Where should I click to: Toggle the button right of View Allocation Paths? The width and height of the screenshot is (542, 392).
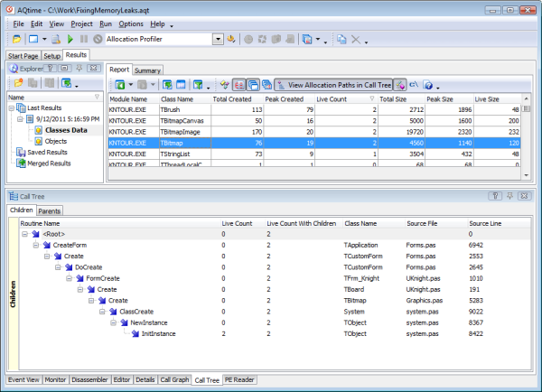[400, 85]
